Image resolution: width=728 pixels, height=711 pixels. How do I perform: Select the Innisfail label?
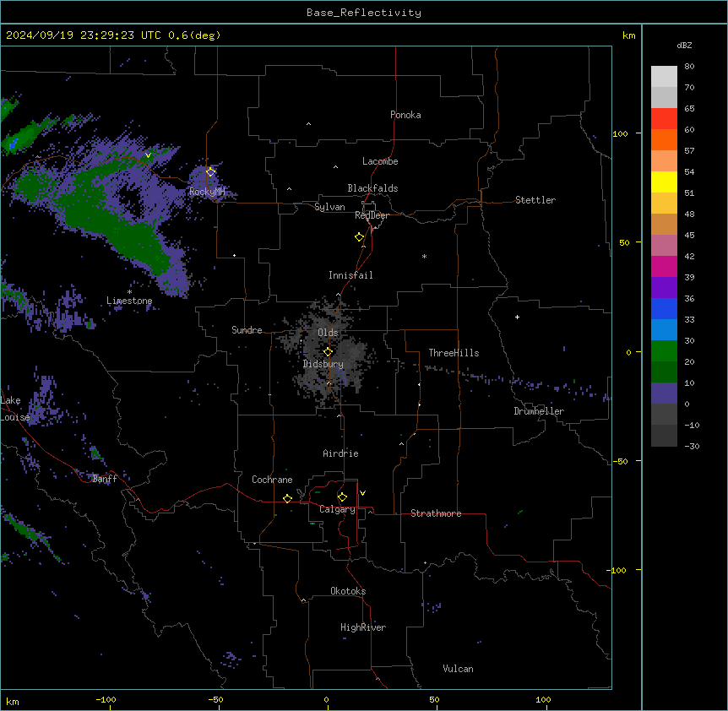pos(350,275)
